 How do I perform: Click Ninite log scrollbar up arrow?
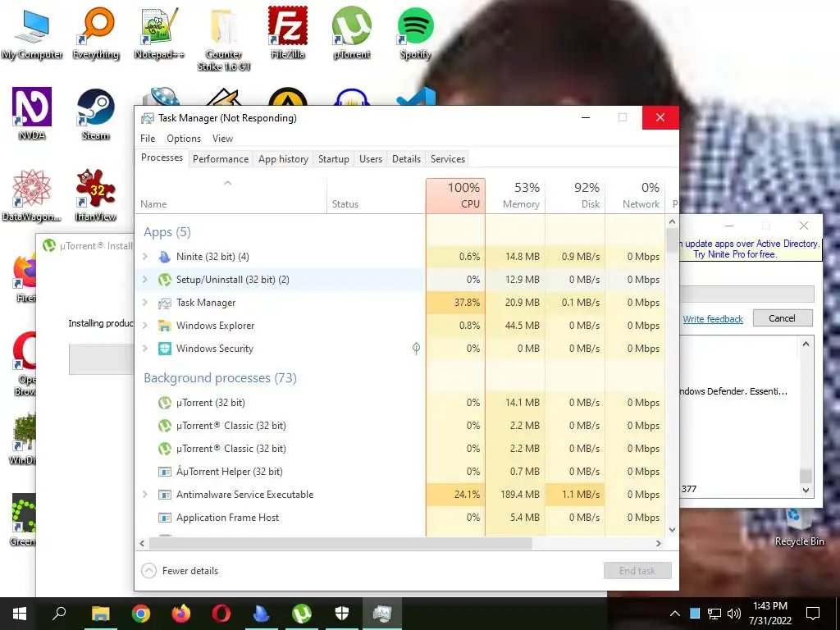pos(806,344)
